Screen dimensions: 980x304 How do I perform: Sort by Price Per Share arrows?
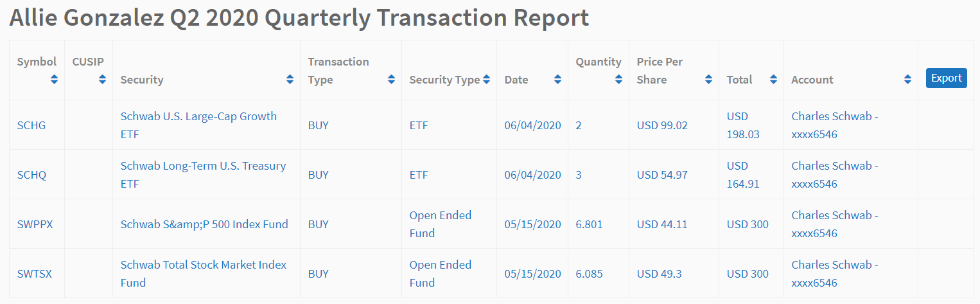pyautogui.click(x=708, y=80)
